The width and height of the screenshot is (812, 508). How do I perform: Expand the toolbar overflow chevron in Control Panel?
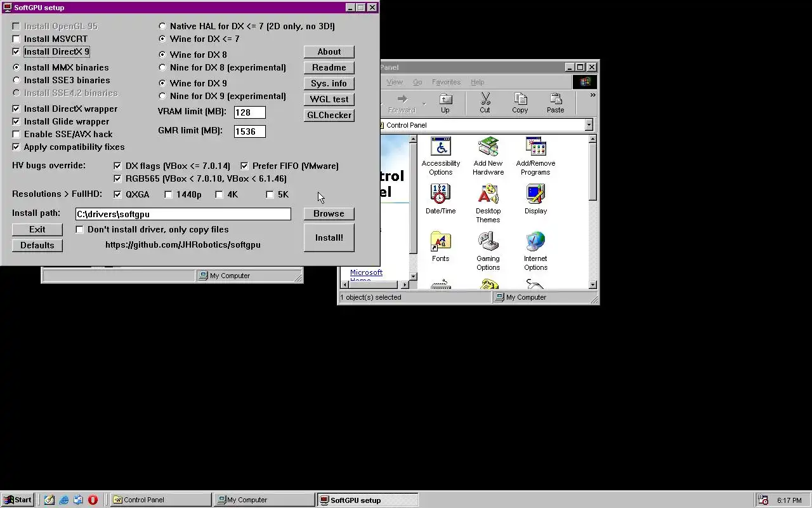pyautogui.click(x=593, y=95)
